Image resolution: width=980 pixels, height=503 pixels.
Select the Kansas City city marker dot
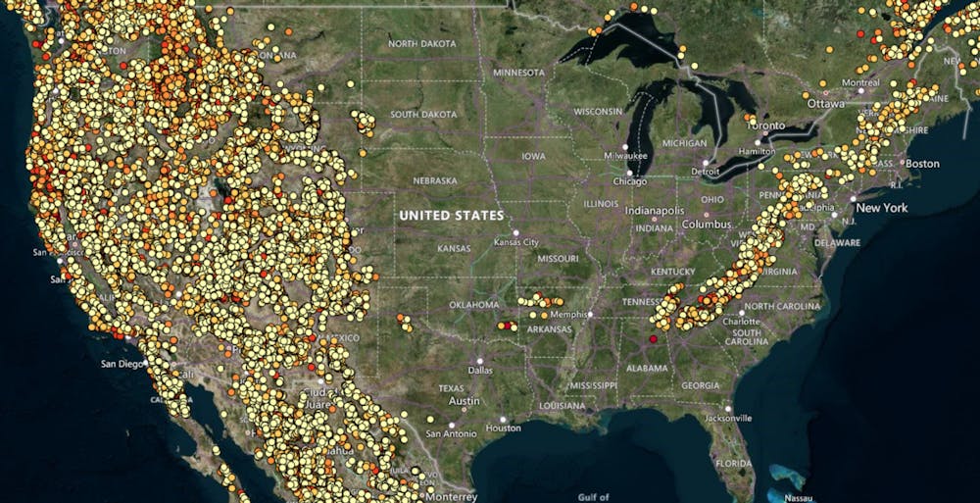[516, 232]
